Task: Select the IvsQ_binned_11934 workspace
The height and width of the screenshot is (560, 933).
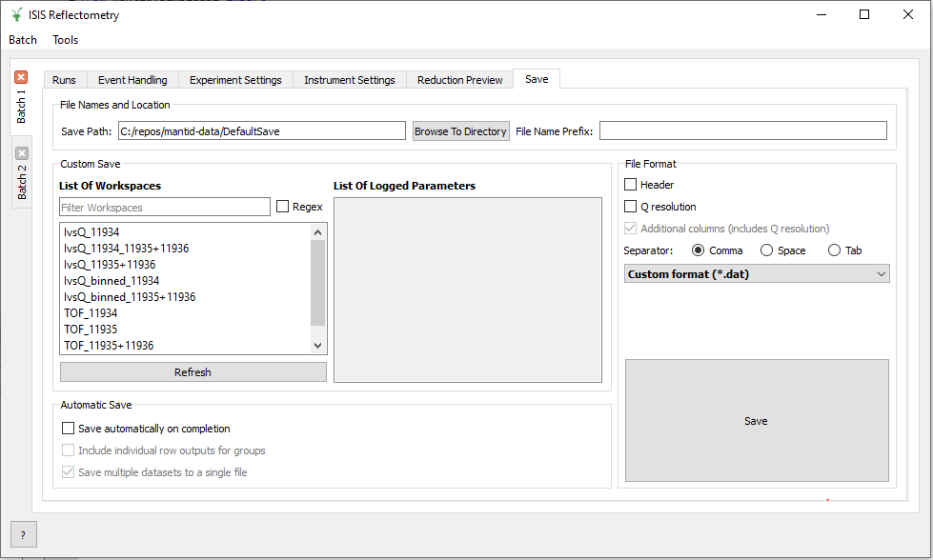Action: click(x=112, y=281)
